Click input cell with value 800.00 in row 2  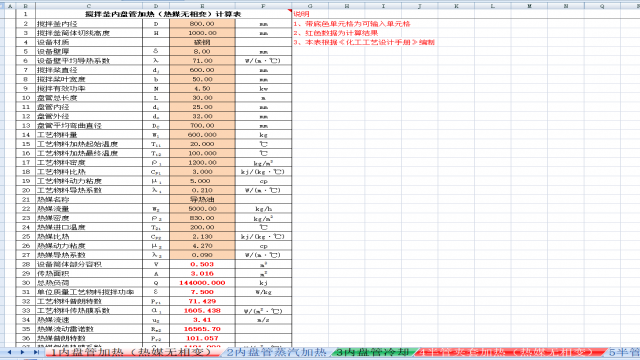(202, 24)
